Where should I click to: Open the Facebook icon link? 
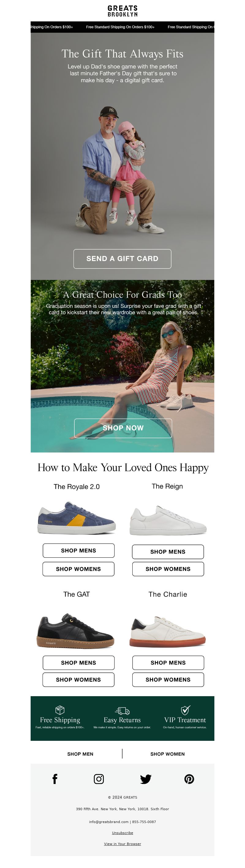click(55, 779)
